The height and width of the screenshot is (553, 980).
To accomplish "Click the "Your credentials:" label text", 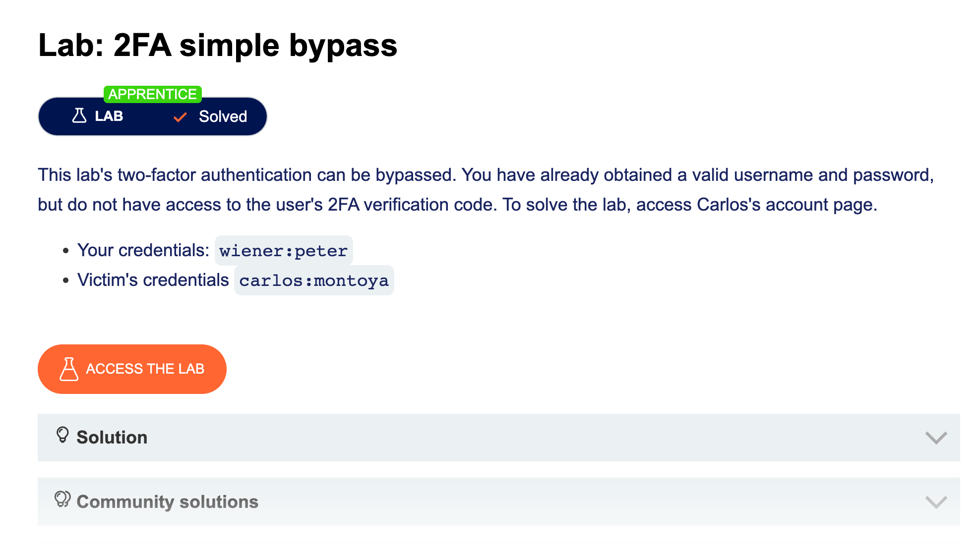I will (143, 250).
